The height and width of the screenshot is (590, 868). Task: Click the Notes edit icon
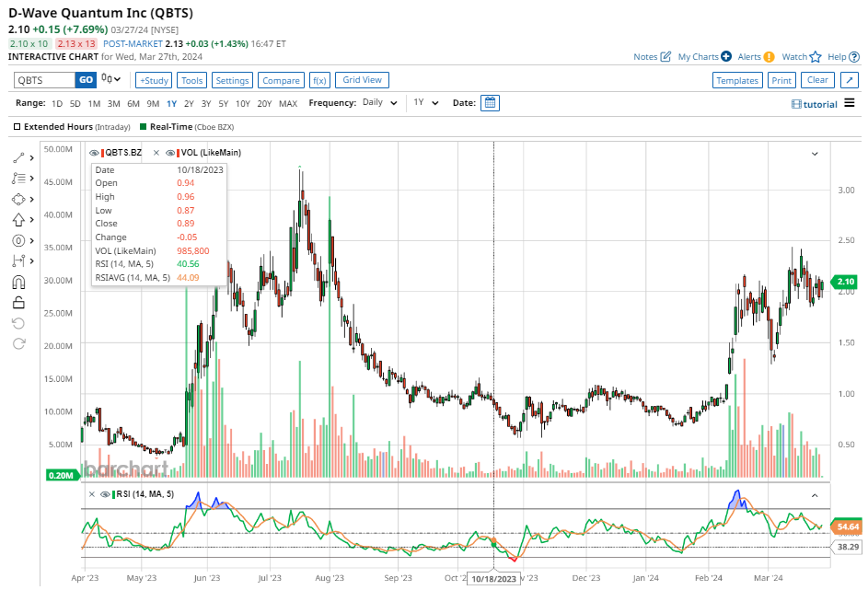[x=665, y=56]
